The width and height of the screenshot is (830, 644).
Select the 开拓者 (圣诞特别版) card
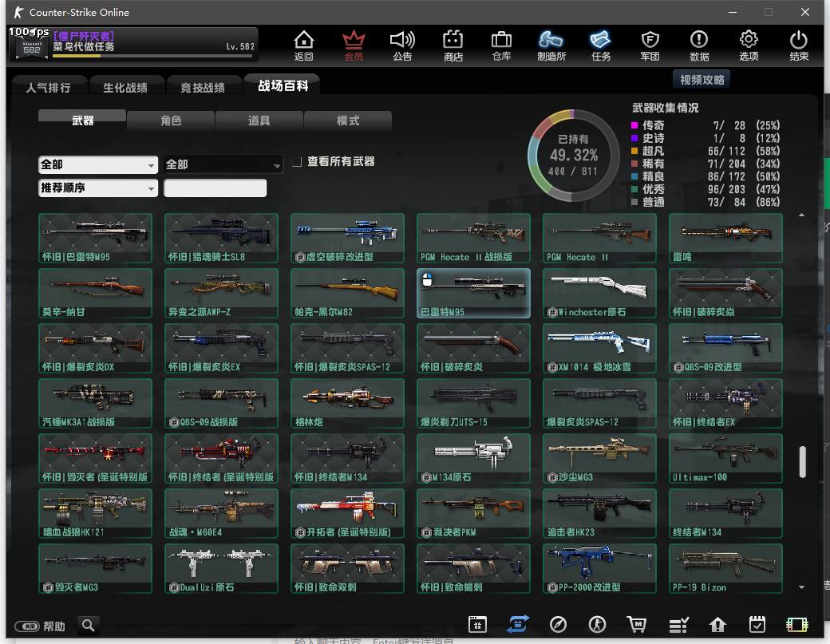click(347, 513)
